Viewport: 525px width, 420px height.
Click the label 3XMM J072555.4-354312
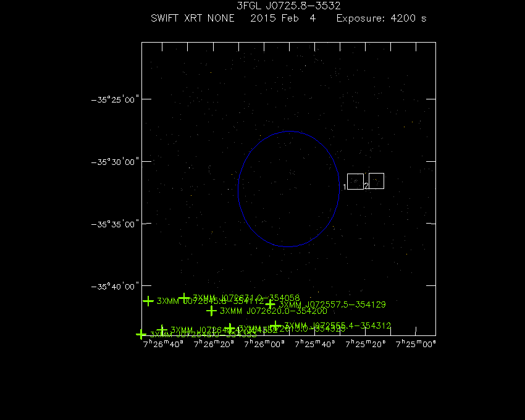tap(337, 325)
